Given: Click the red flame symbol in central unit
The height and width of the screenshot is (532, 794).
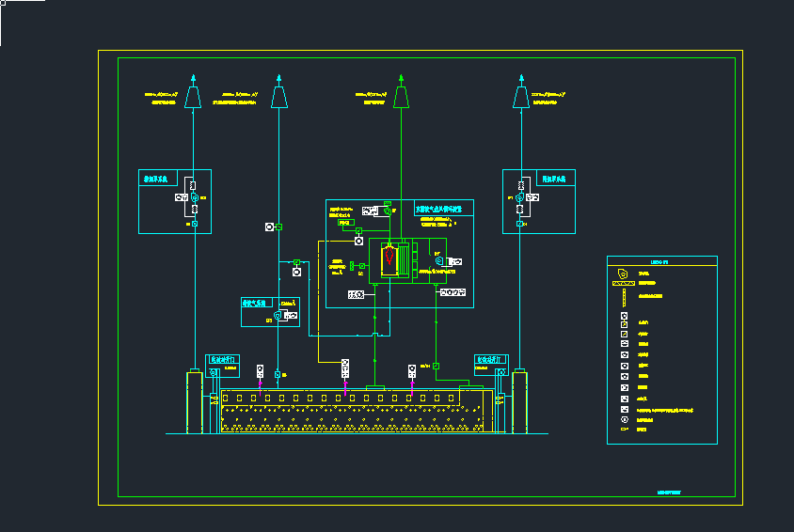Looking at the screenshot, I should (388, 254).
